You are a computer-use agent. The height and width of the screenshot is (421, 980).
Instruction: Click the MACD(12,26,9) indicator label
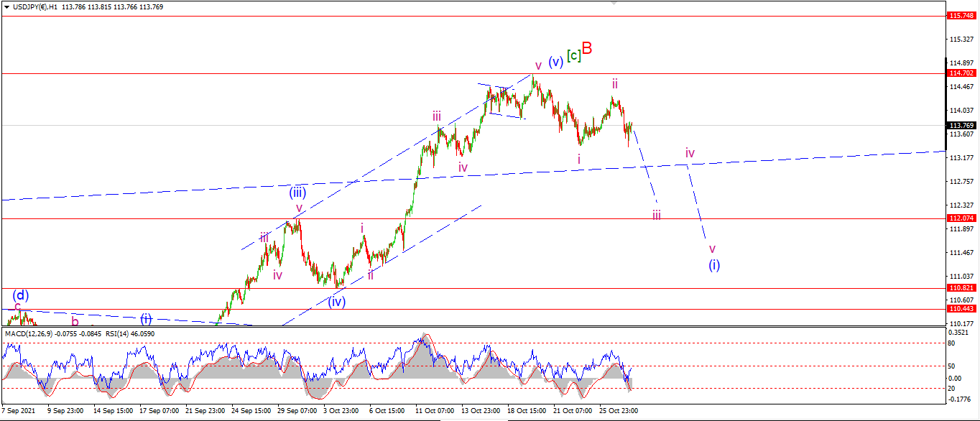[x=29, y=333]
